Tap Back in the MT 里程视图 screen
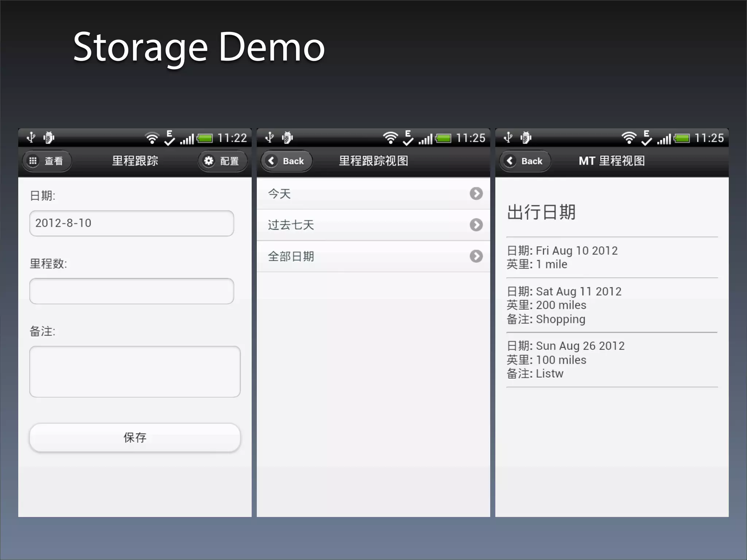Screen dimensions: 747x560 click(525, 161)
